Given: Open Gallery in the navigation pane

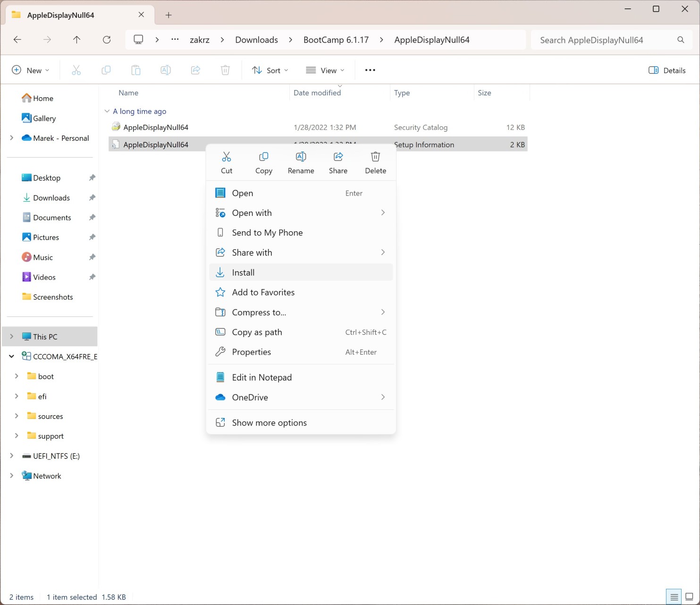Looking at the screenshot, I should point(39,118).
